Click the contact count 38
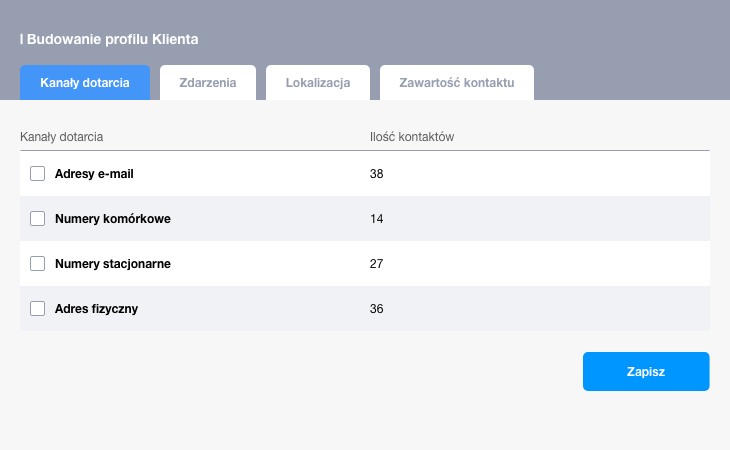 (377, 174)
